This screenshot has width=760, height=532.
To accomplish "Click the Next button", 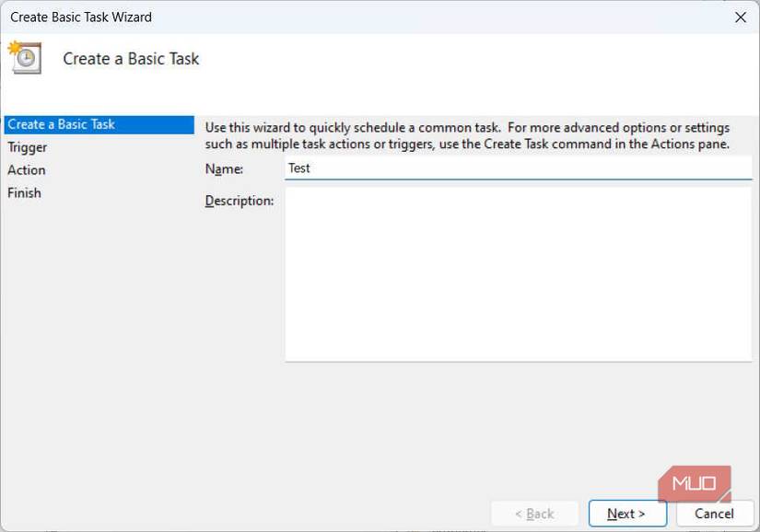I will point(627,514).
